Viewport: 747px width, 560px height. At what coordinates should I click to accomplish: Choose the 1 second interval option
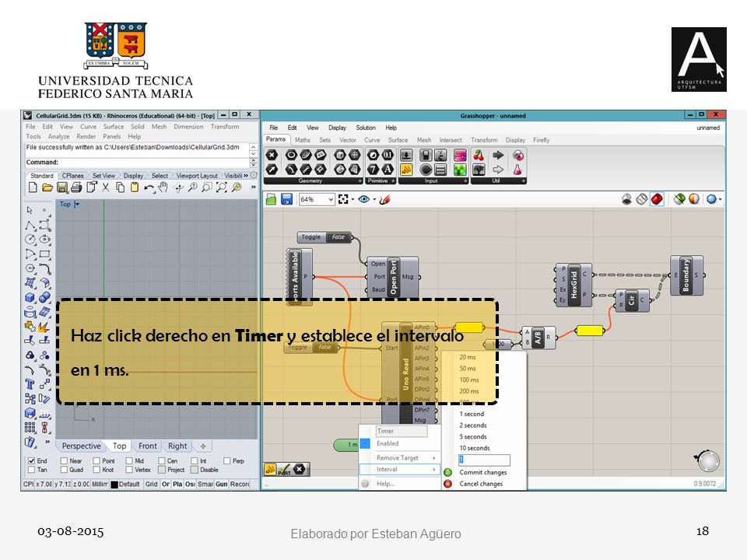(x=472, y=415)
